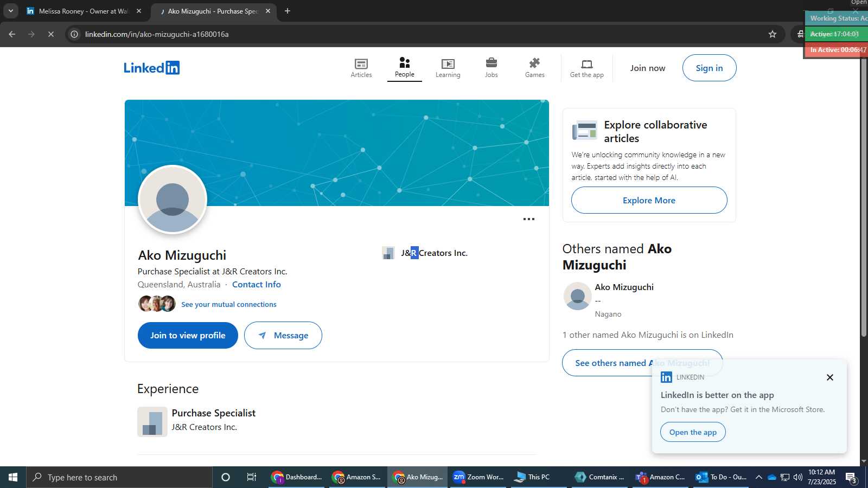Open Zoom Workplace from the taskbar
Screen dimensions: 868x488
478,477
